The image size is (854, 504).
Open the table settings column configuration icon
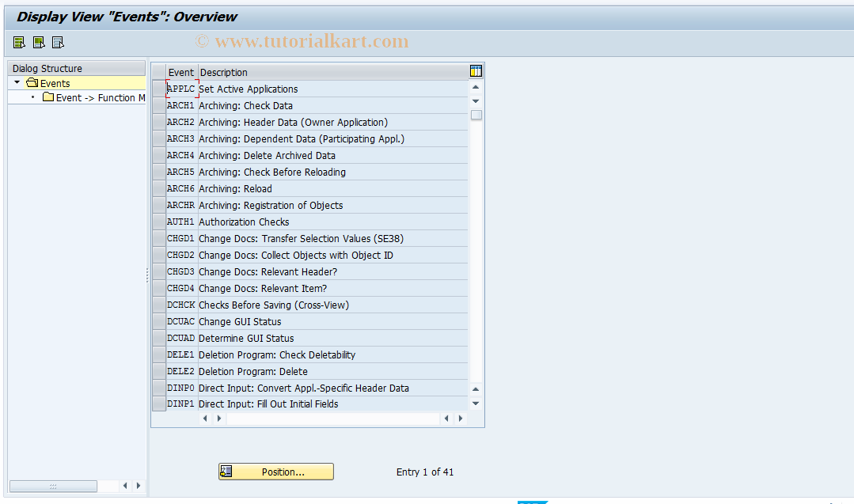coord(476,70)
